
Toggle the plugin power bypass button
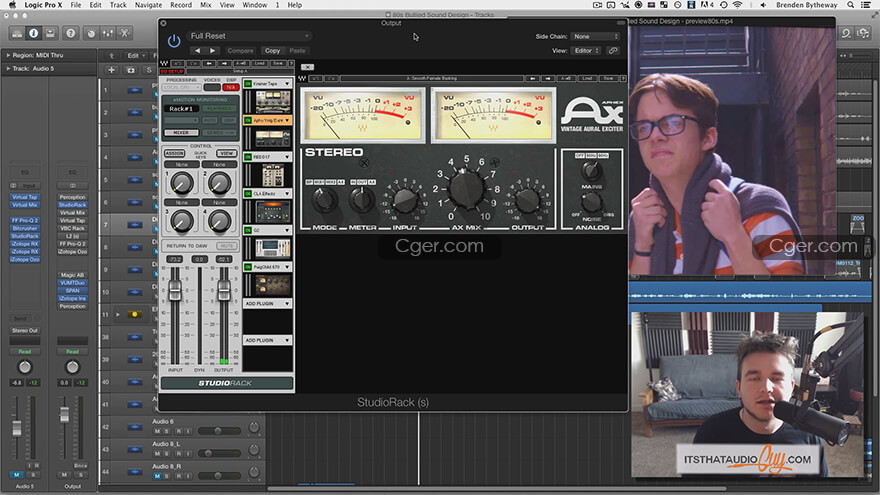pyautogui.click(x=174, y=41)
